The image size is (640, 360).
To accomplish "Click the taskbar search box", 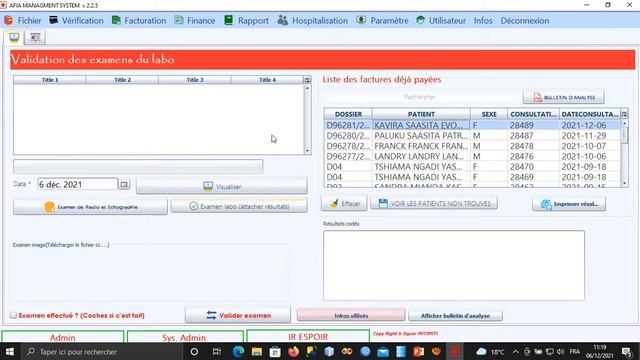I will (x=101, y=351).
